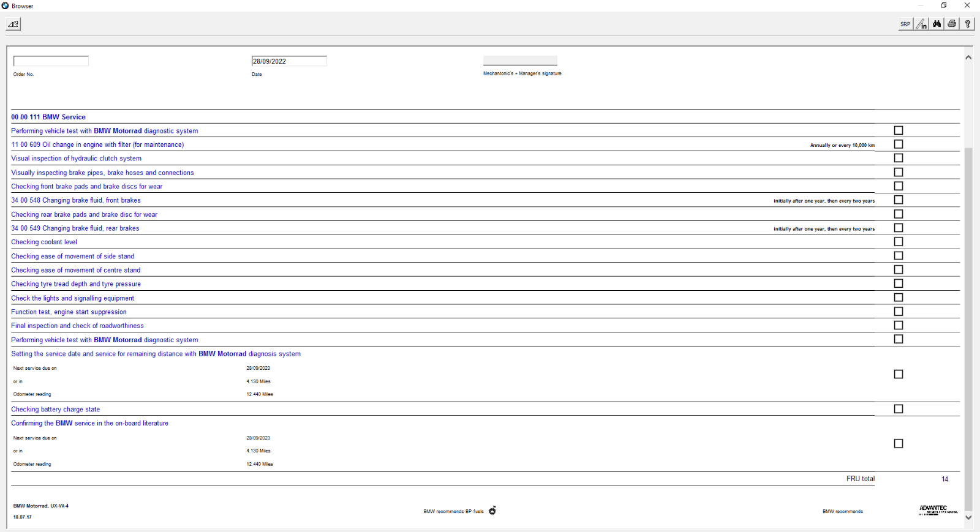This screenshot has width=980, height=532.
Task: Open Final inspection and roadworthiness link
Action: pos(78,326)
